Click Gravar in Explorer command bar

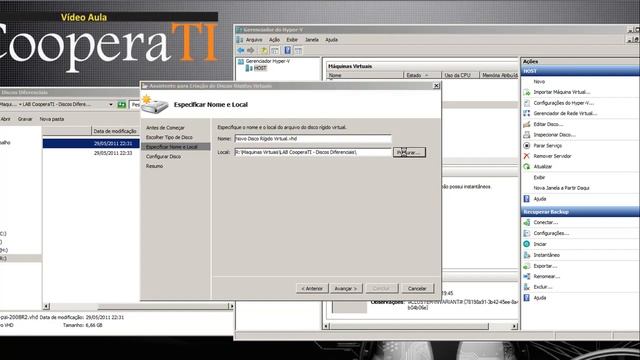25,119
